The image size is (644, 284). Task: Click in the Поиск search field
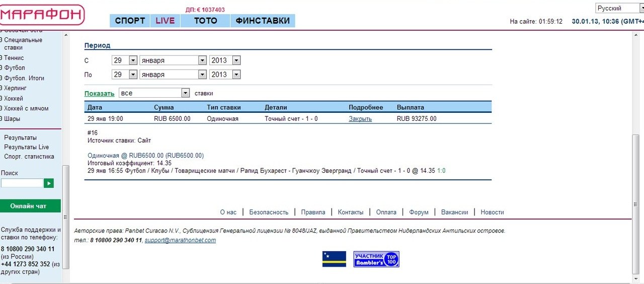22,183
